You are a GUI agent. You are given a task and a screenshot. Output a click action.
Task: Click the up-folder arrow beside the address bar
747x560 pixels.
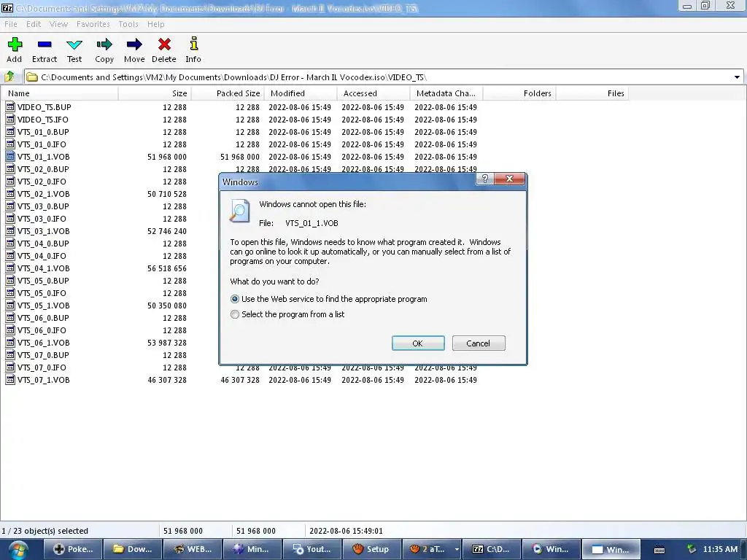coord(9,77)
